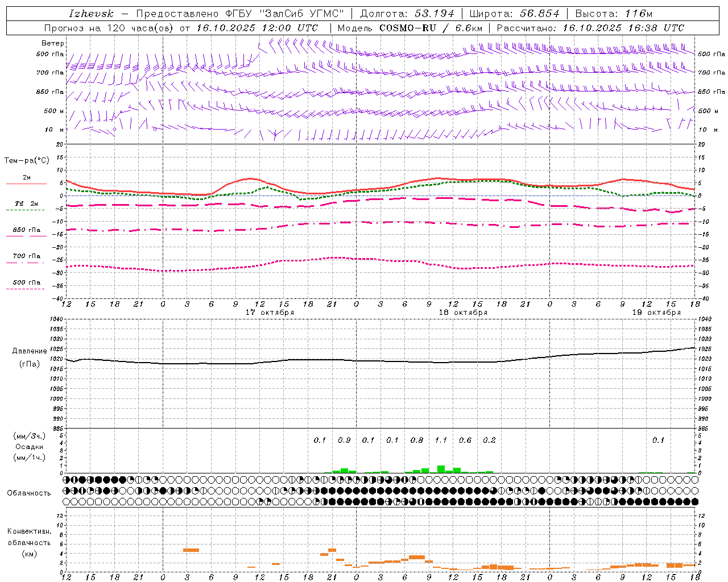This screenshot has width=728, height=582.
Task: Click the '17 октября' date label
Action: point(270,313)
